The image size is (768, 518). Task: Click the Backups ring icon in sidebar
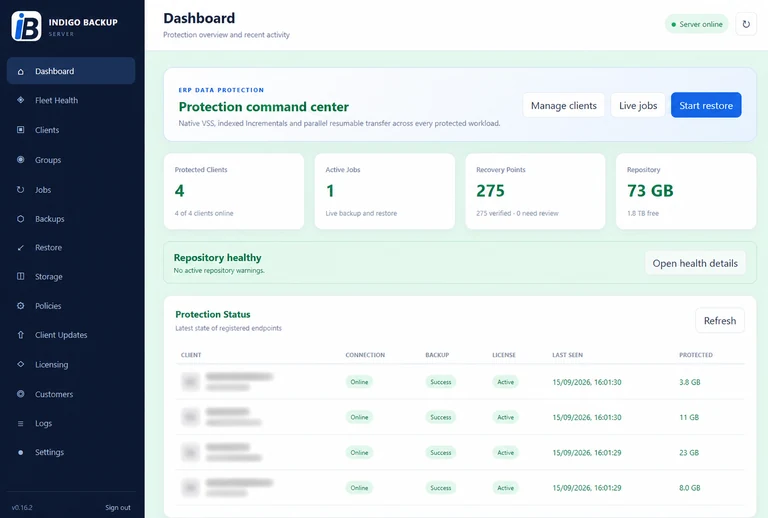click(21, 219)
